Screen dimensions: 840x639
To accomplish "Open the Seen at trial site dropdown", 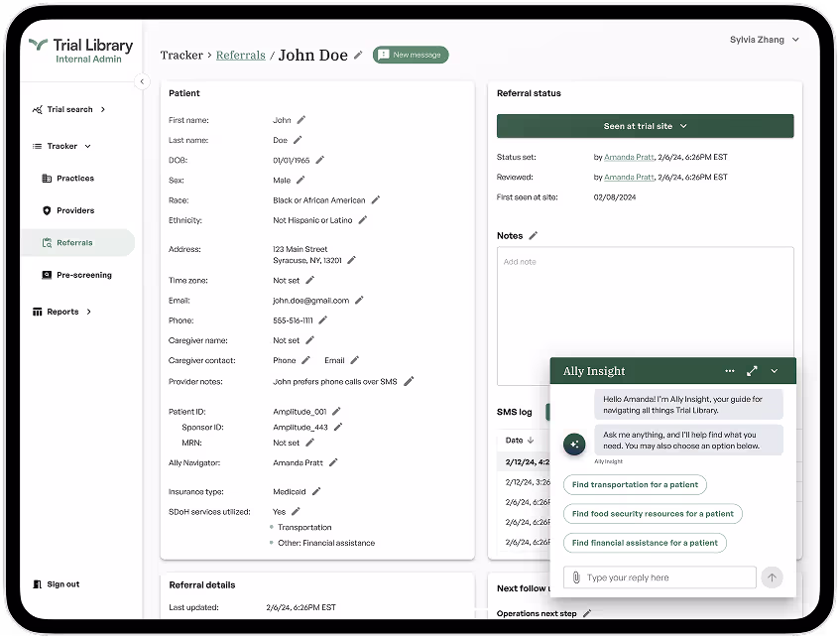I will tap(645, 126).
